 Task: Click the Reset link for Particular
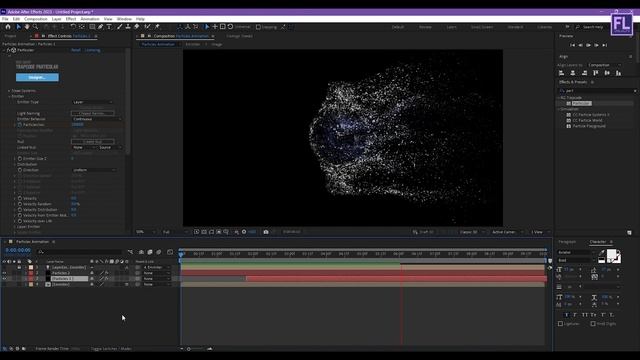pyautogui.click(x=76, y=50)
